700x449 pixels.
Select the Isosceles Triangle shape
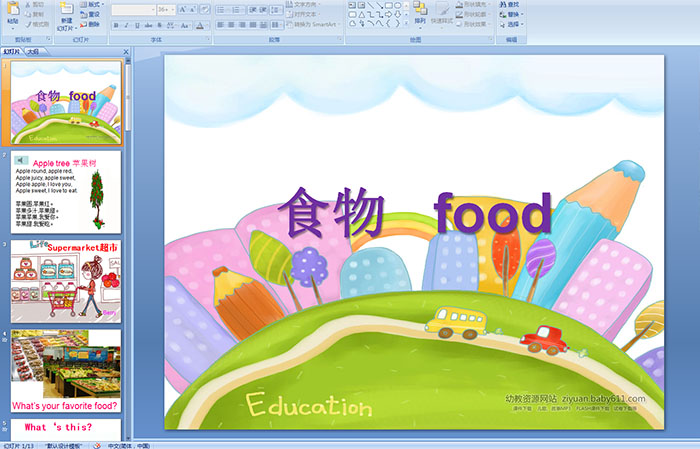[362, 14]
